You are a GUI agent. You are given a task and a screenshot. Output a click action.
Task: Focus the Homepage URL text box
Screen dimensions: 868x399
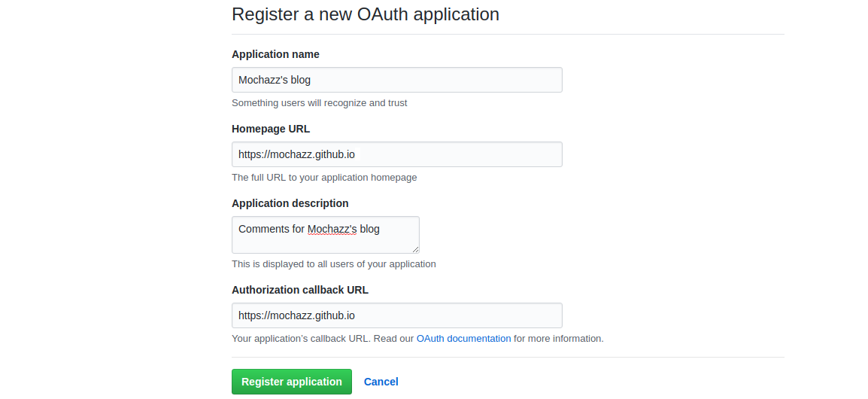pos(397,154)
